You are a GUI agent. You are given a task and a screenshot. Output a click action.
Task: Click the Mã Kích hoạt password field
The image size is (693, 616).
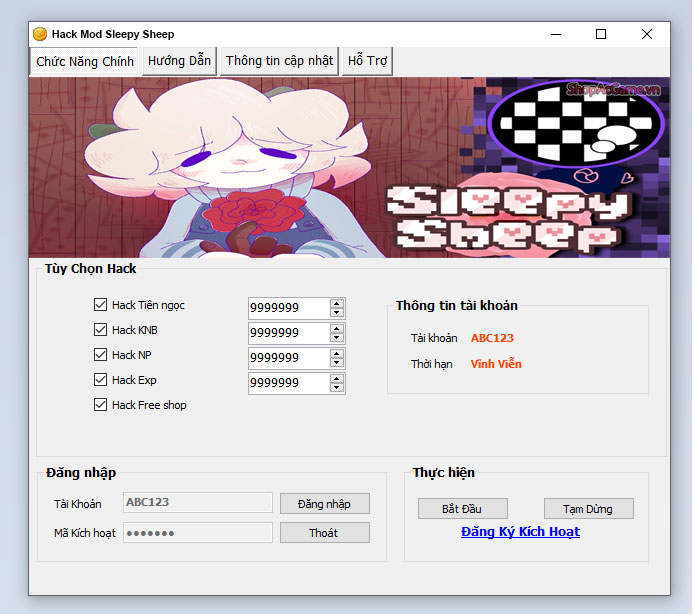198,533
